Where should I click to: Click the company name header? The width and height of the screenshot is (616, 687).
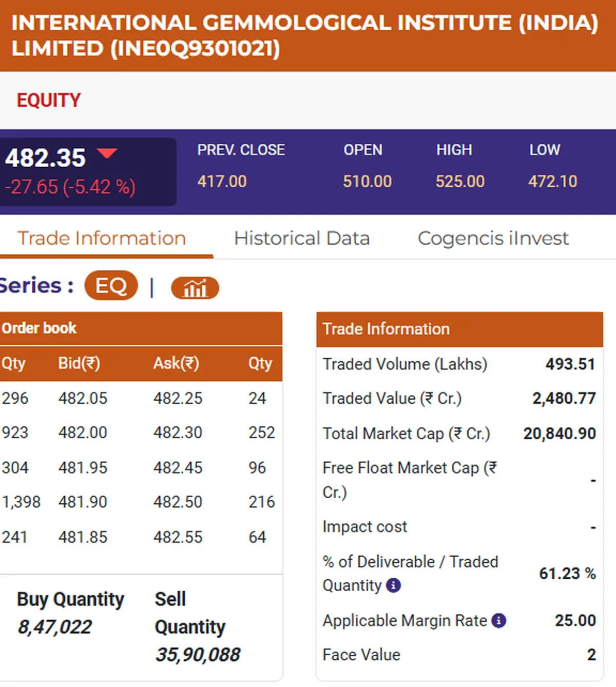[x=305, y=35]
